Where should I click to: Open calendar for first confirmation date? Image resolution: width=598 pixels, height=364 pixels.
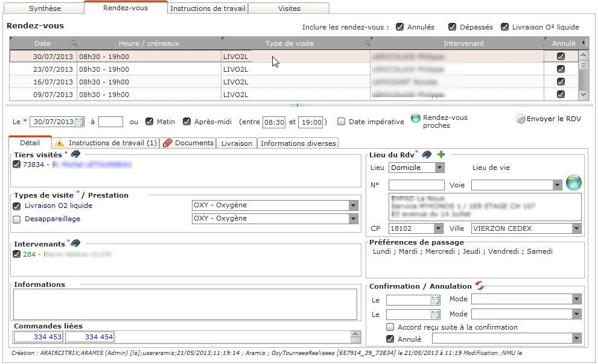[x=434, y=300]
